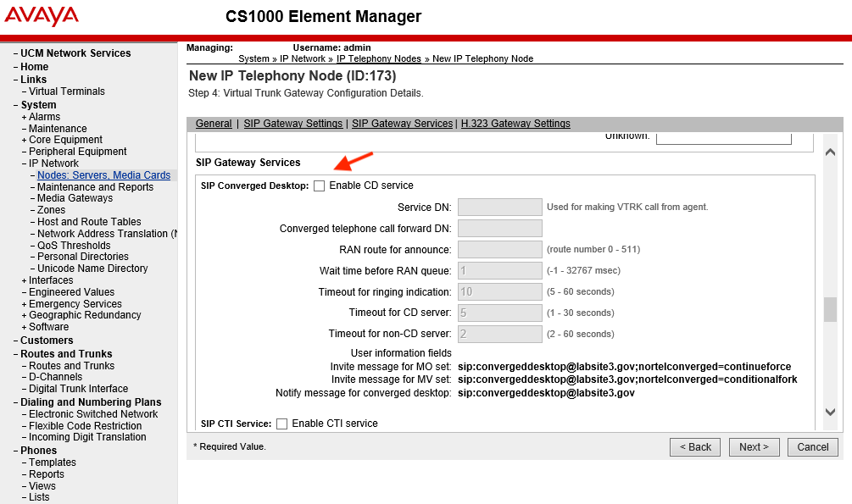852x504 pixels.
Task: Open Peripheral Equipment in navigation
Action: click(78, 152)
